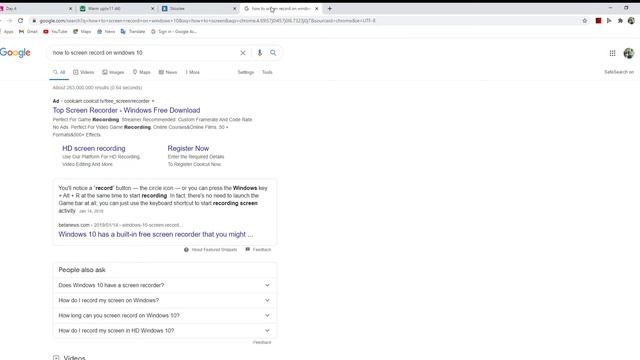This screenshot has width=640, height=360.
Task: Select the Maps results tab
Action: pos(142,72)
